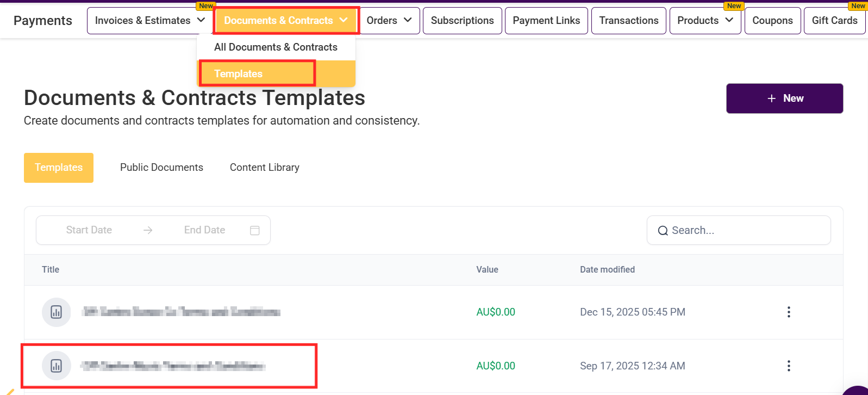Select All Documents & Contracts menu entry
This screenshot has height=395, width=868.
coord(276,47)
